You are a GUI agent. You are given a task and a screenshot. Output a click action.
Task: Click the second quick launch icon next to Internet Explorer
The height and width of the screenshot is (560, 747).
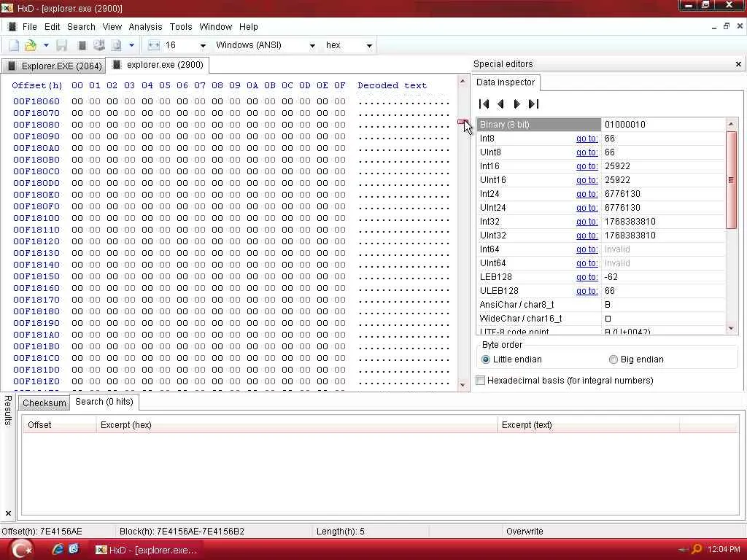pos(74,549)
